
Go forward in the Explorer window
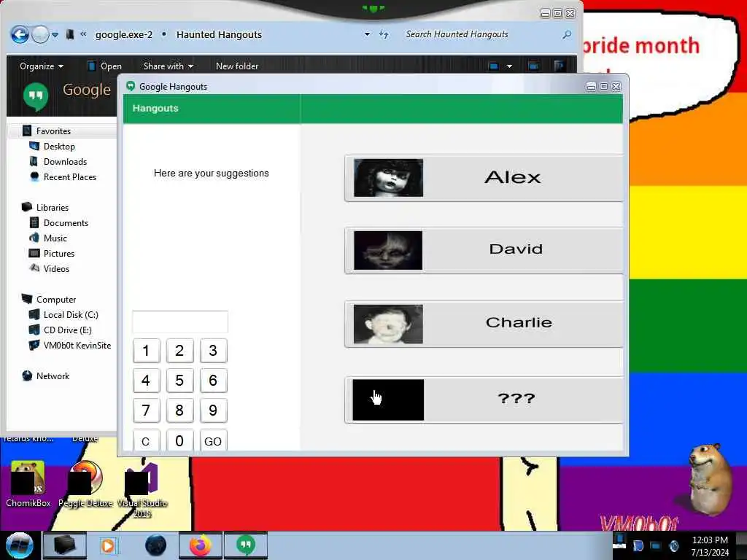[x=41, y=34]
